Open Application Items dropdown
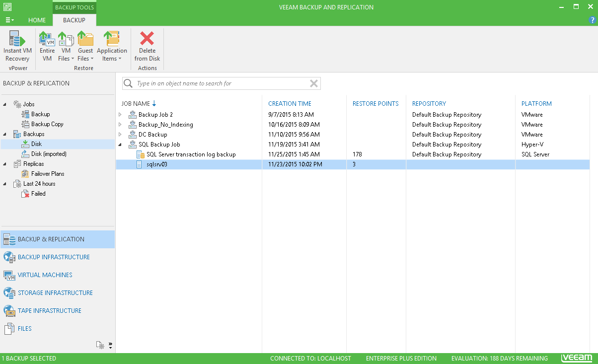Image resolution: width=598 pixels, height=364 pixels. coord(112,46)
